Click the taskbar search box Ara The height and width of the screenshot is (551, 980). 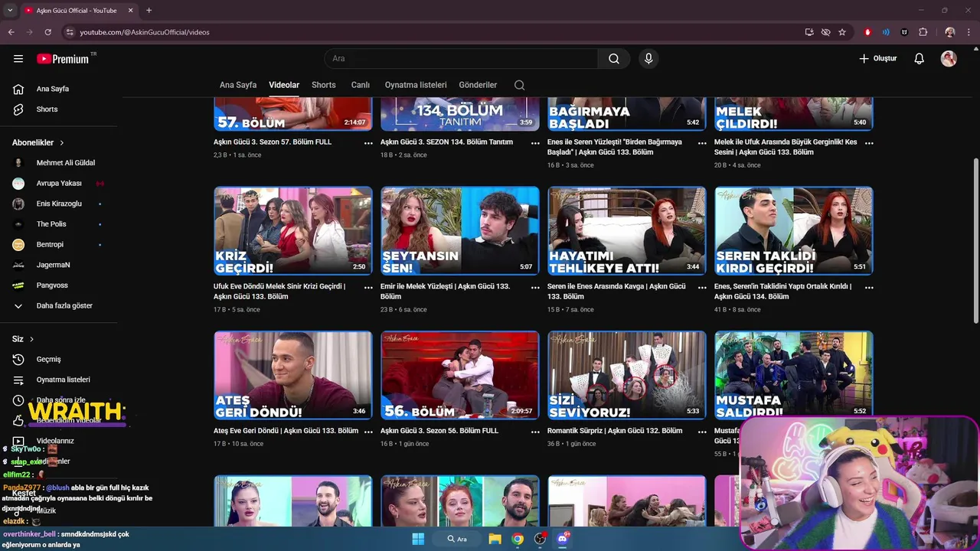(457, 539)
